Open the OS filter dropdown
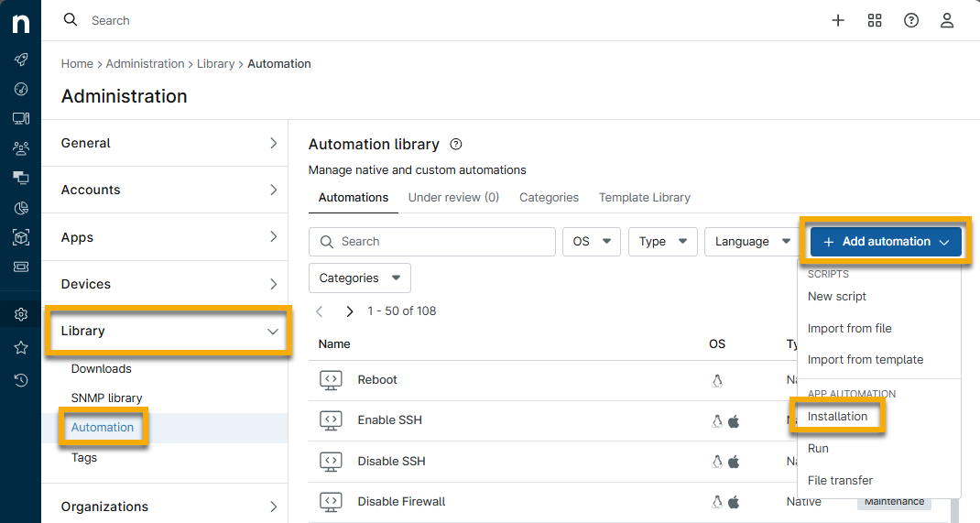 pyautogui.click(x=591, y=242)
